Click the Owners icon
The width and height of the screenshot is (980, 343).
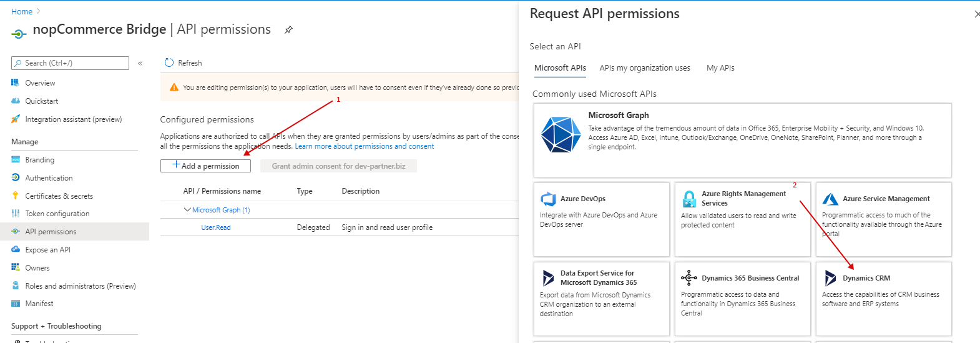(x=16, y=267)
